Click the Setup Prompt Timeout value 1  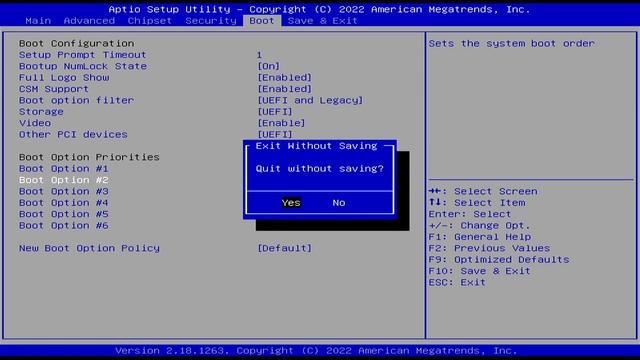click(x=259, y=55)
